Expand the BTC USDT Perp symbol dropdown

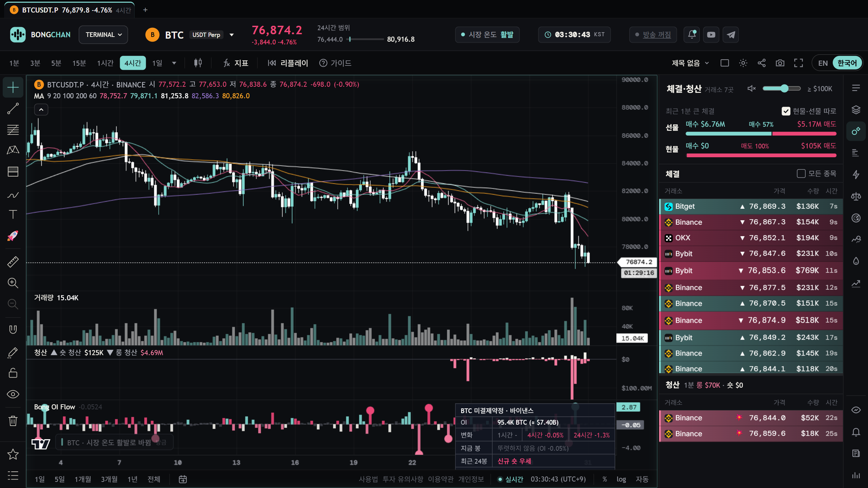(232, 35)
